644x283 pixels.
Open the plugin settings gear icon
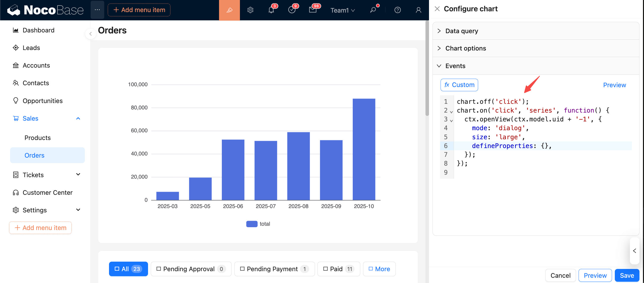(x=250, y=10)
